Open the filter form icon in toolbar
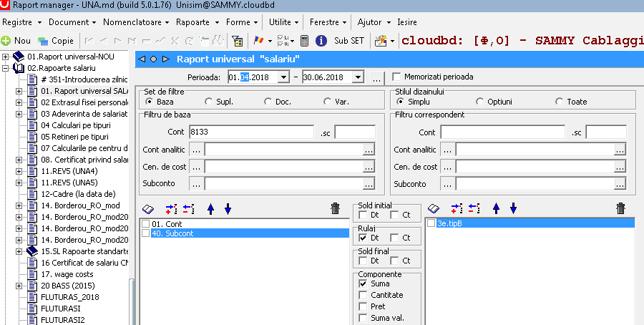The width and height of the screenshot is (644, 325). coord(237,41)
